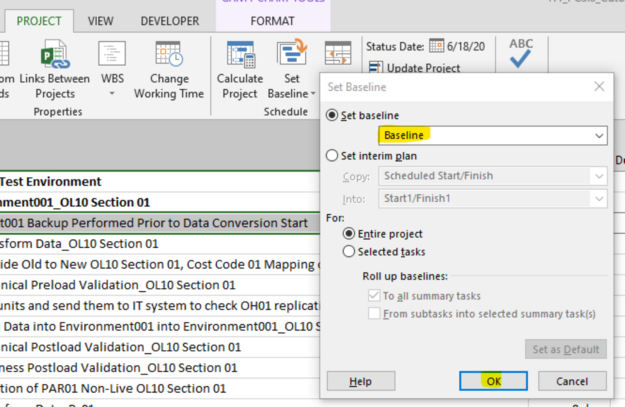The width and height of the screenshot is (625, 407).
Task: Close the Set Baseline dialog
Action: (x=599, y=87)
